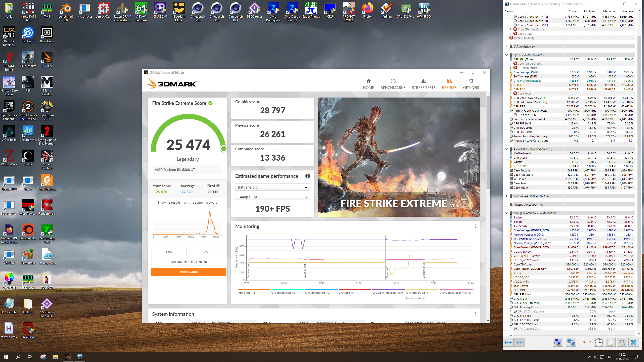Open the Battlefield V game dropdown
Screen dimensions: 644x362
tap(272, 187)
